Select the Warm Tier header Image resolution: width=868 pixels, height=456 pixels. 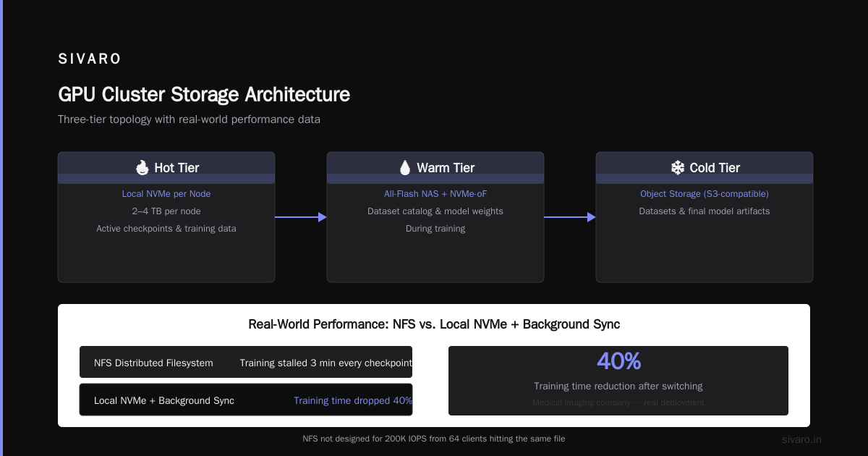435,168
